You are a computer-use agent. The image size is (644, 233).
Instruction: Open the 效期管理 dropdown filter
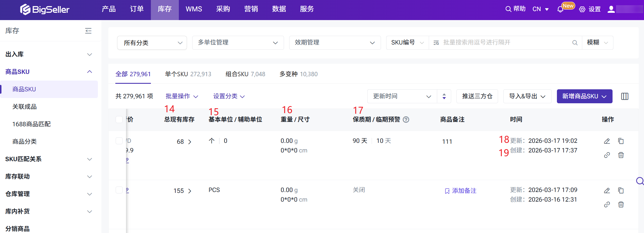pyautogui.click(x=335, y=43)
